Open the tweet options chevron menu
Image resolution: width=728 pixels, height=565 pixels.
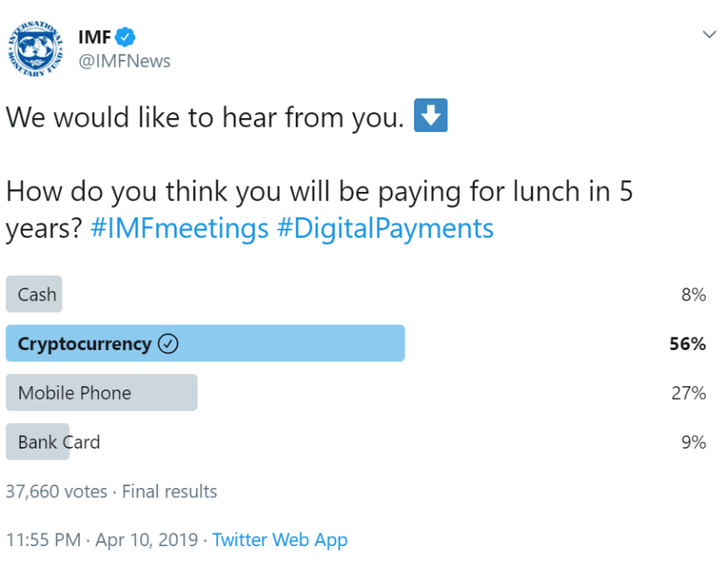coord(708,35)
